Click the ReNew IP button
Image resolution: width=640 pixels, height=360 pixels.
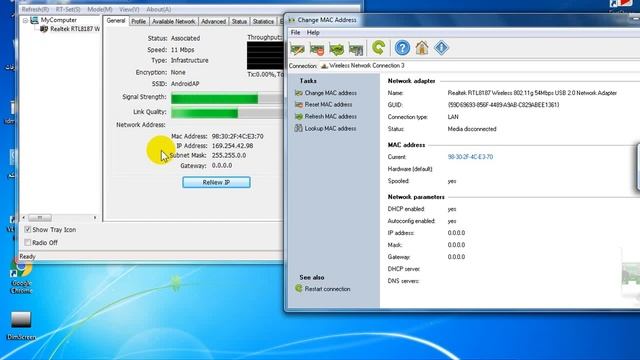click(x=216, y=182)
